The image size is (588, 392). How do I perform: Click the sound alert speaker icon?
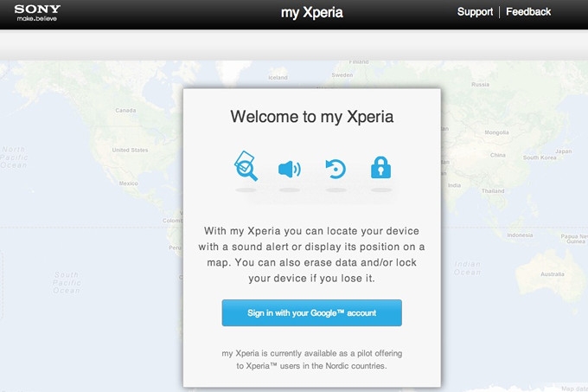coord(290,170)
